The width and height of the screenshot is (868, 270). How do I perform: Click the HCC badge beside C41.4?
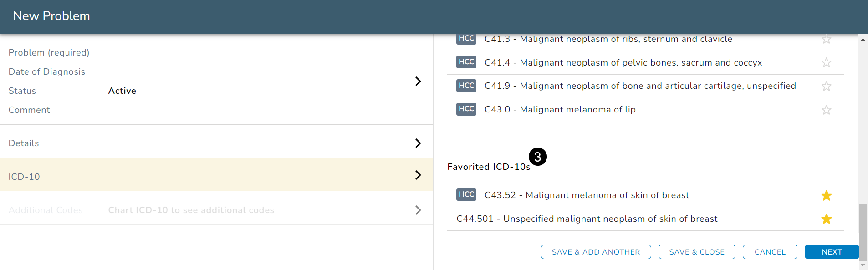466,62
